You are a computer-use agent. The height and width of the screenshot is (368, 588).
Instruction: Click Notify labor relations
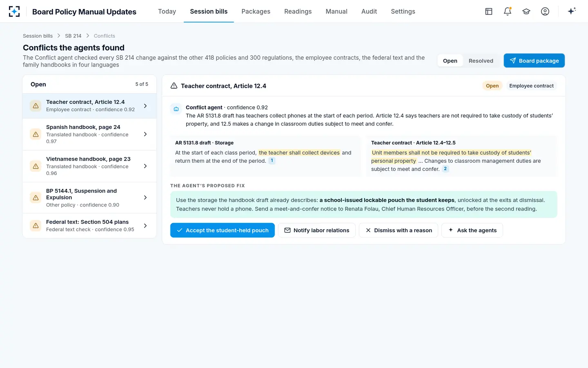(x=317, y=230)
